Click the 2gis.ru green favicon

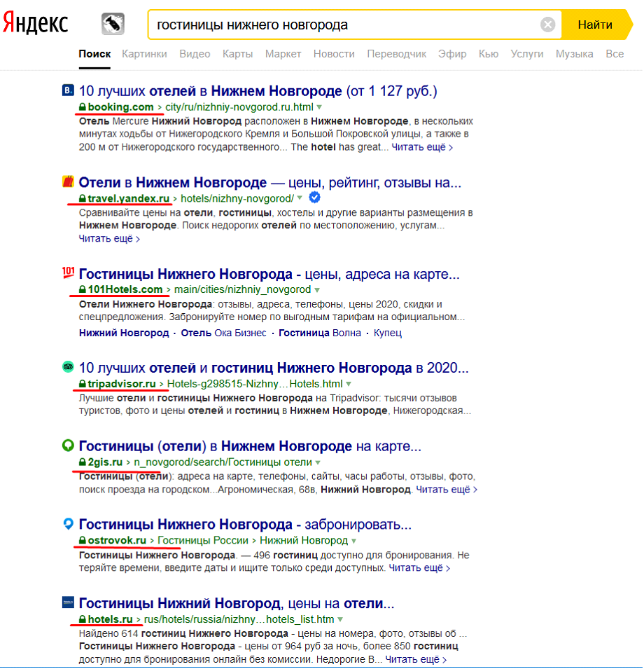point(68,446)
